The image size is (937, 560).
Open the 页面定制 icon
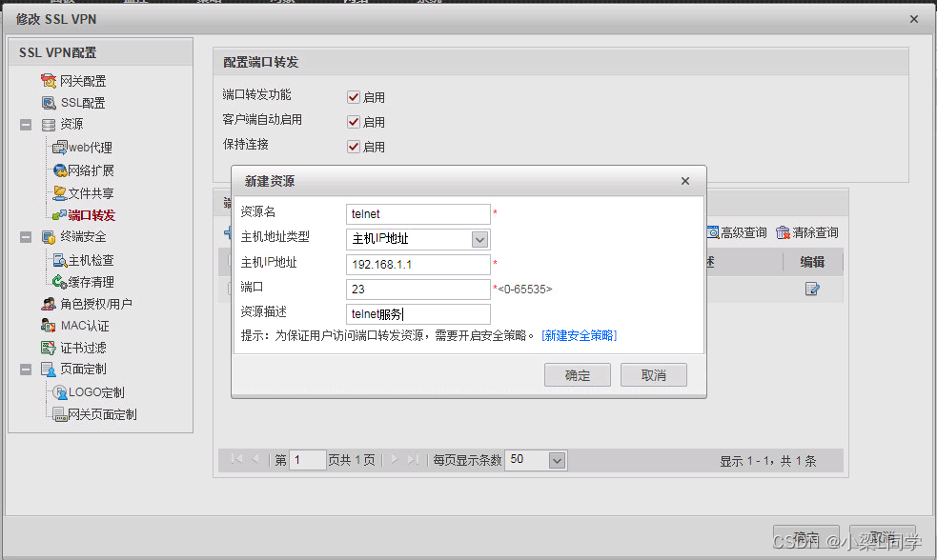coord(49,370)
